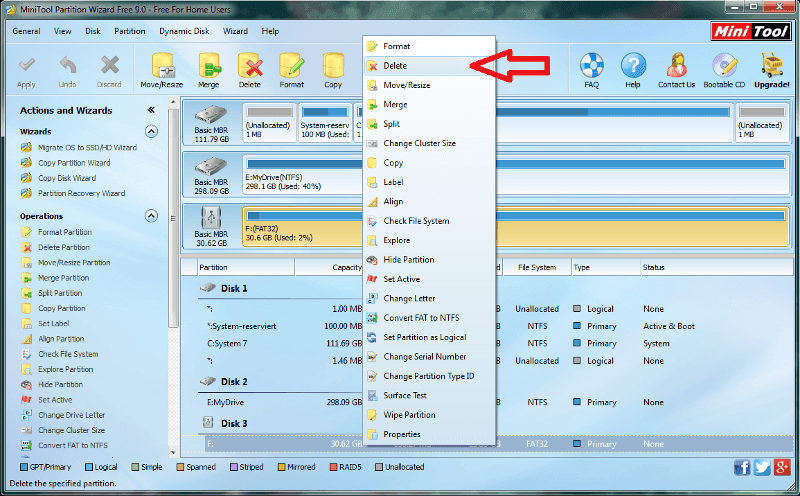Select the E:MyDrive(NTFS) partition bar
The image size is (800, 496).
click(x=516, y=176)
